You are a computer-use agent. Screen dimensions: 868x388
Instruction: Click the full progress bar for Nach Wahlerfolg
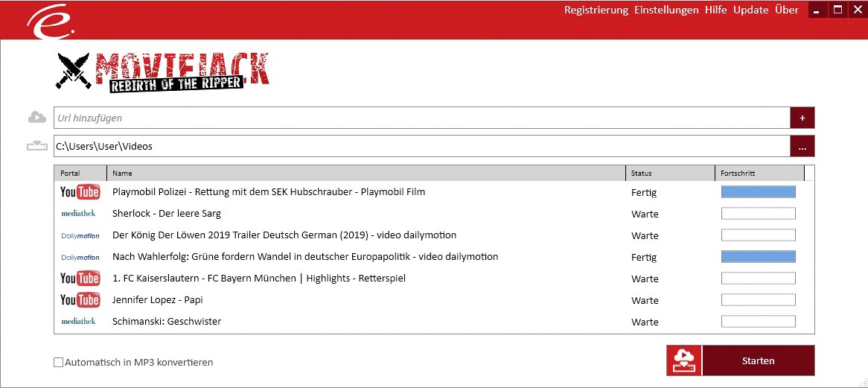click(x=759, y=257)
